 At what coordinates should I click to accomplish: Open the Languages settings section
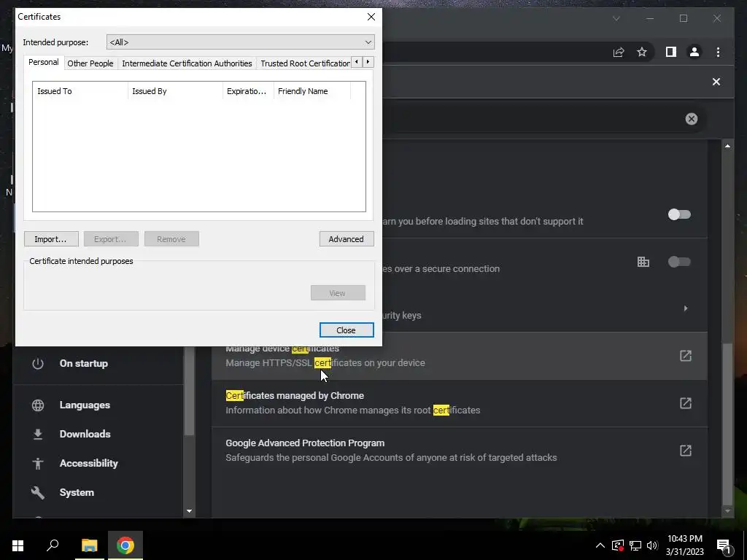(x=85, y=405)
